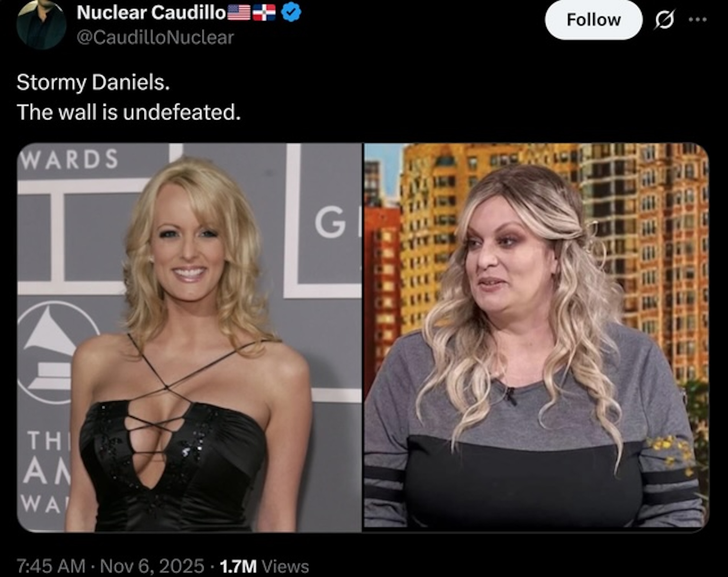This screenshot has height=577, width=728.
Task: Click the Nuclear Caudillo profile avatar
Action: point(41,25)
